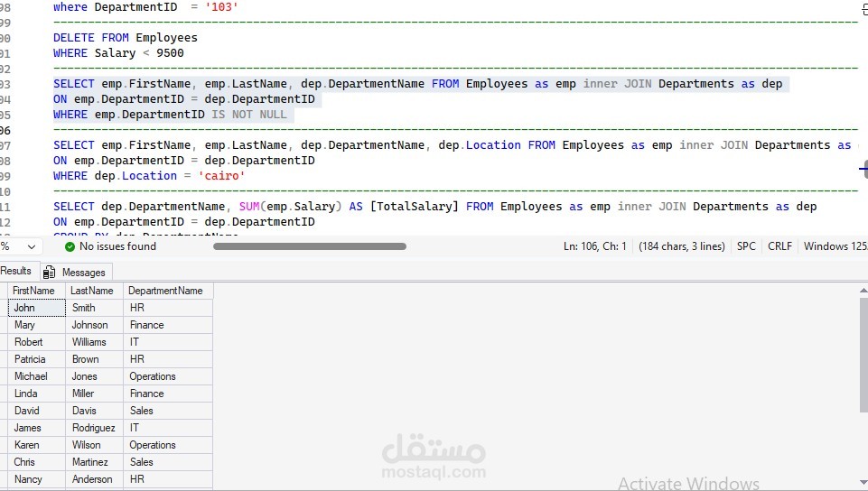Click Finance cell in Mary's row

(168, 325)
